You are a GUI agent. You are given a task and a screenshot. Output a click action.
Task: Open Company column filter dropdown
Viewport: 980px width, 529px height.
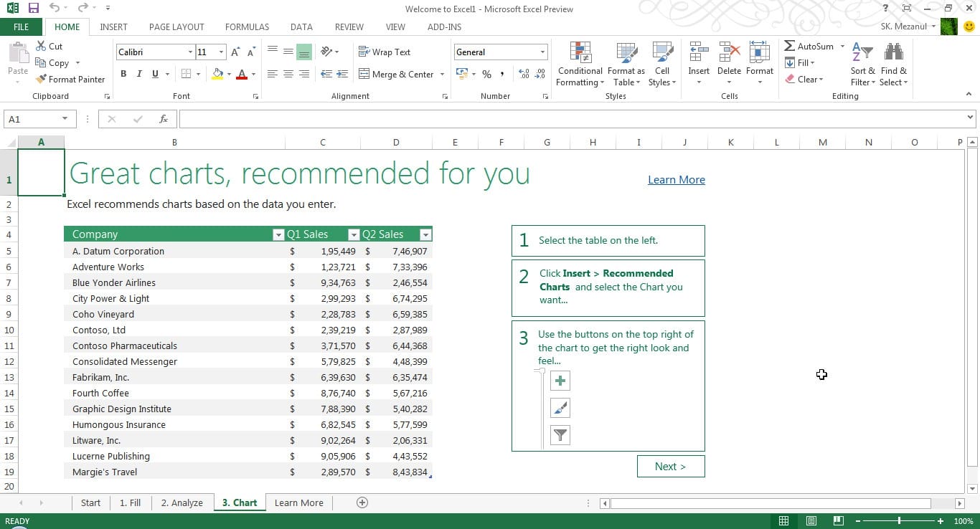[278, 234]
